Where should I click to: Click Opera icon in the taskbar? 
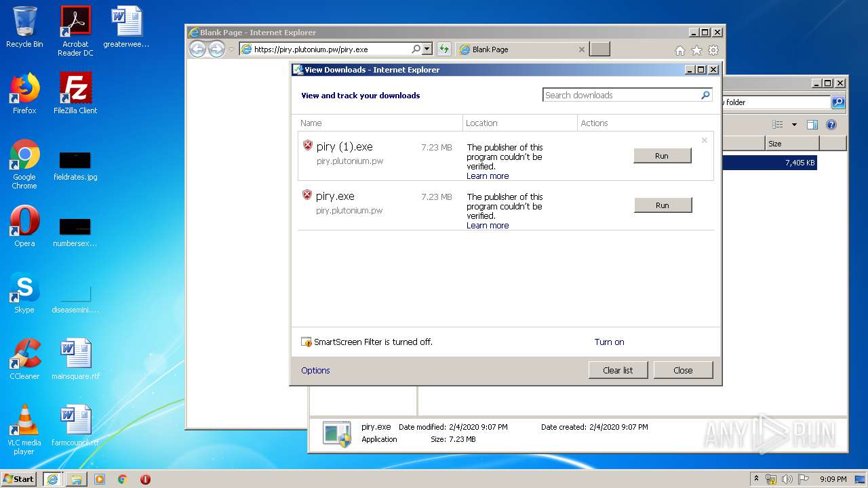coord(145,479)
